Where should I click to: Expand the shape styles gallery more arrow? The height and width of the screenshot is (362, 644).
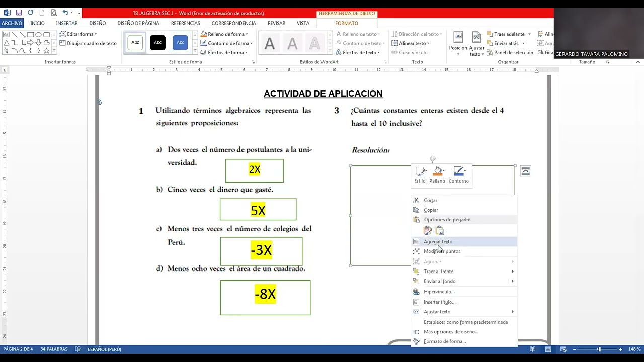(195, 52)
